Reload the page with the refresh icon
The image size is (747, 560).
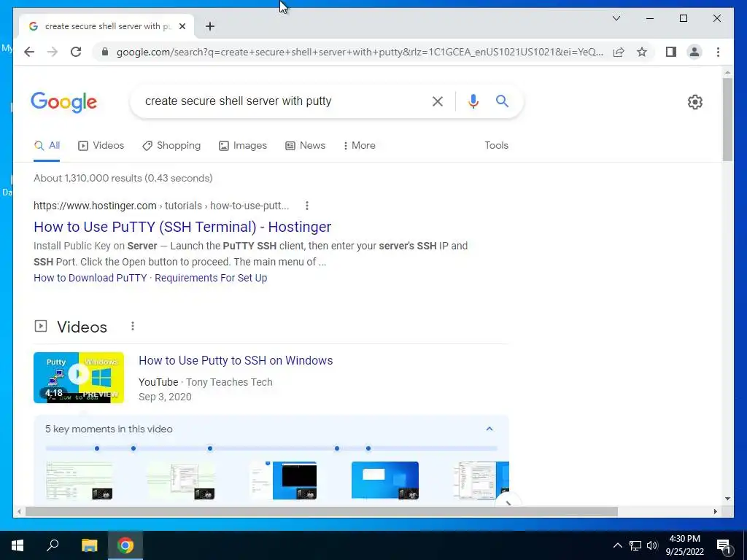[76, 52]
